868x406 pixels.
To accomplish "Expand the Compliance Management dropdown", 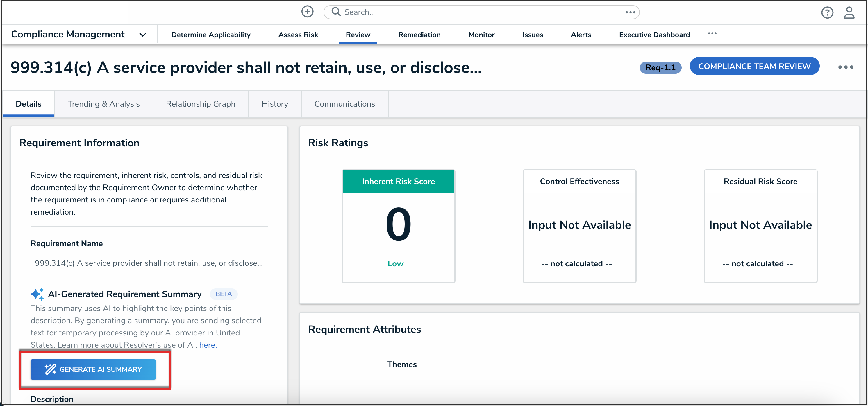I will click(x=142, y=35).
